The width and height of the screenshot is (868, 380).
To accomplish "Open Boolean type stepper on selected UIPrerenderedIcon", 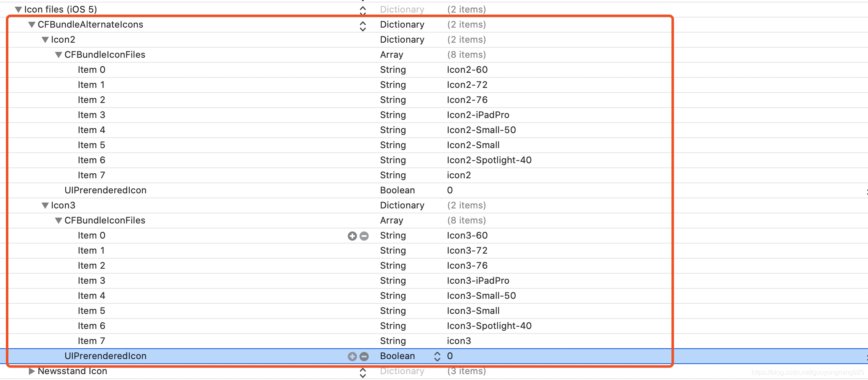I will [x=437, y=356].
